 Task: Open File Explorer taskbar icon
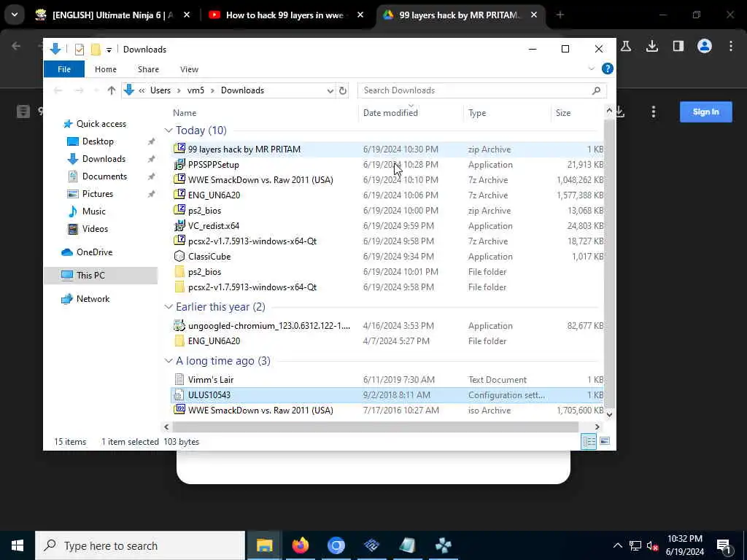[x=264, y=545]
